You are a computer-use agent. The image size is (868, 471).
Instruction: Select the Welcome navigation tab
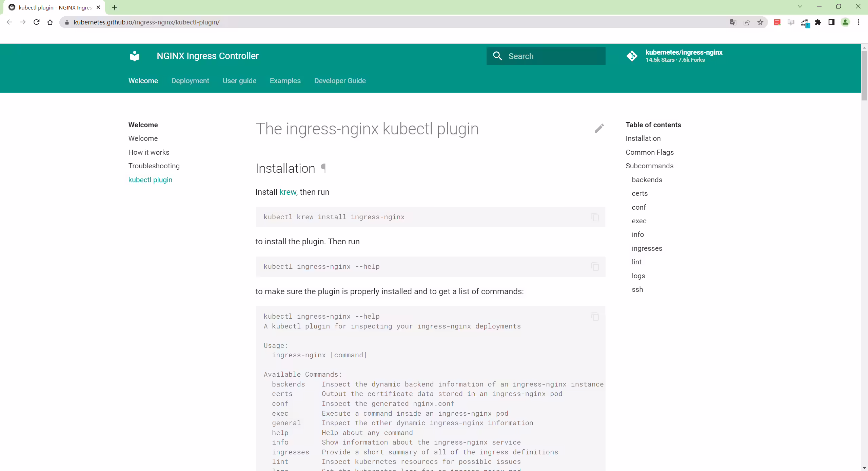tap(143, 81)
